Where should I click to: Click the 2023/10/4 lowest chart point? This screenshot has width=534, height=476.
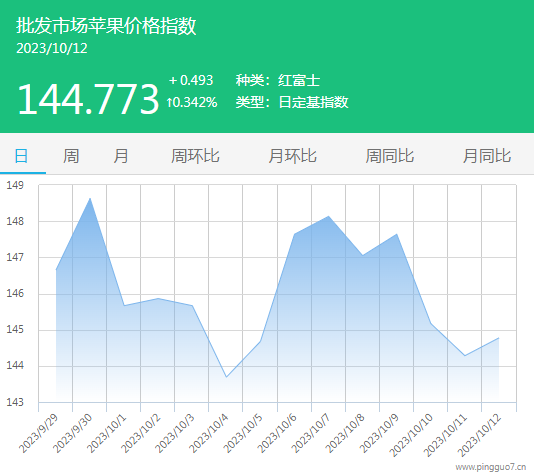pyautogui.click(x=226, y=377)
